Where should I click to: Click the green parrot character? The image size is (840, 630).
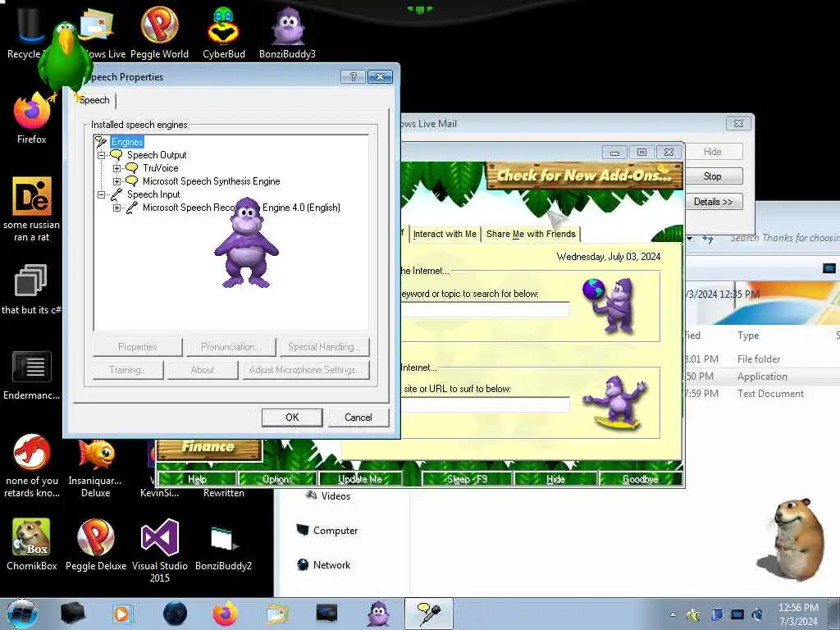pyautogui.click(x=66, y=60)
